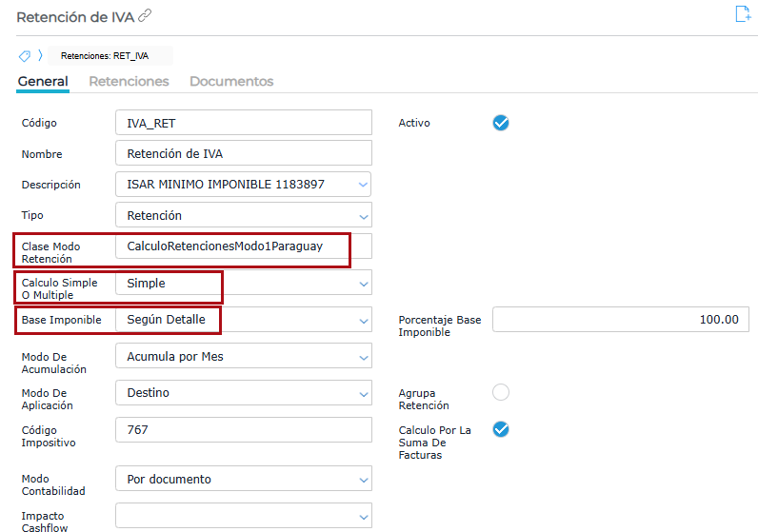Viewport: 758px width, 532px height.
Task: Switch to the Documentos tab
Action: [231, 82]
